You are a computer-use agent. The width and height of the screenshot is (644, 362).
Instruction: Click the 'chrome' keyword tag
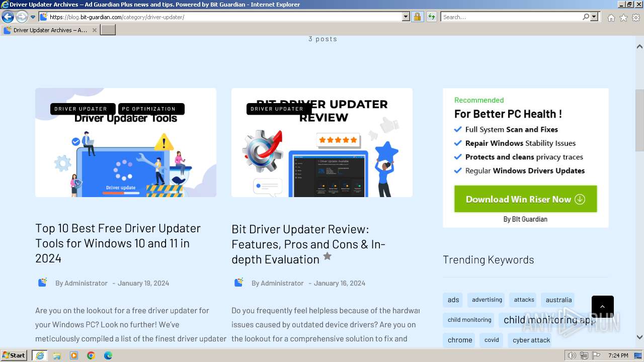click(x=460, y=340)
